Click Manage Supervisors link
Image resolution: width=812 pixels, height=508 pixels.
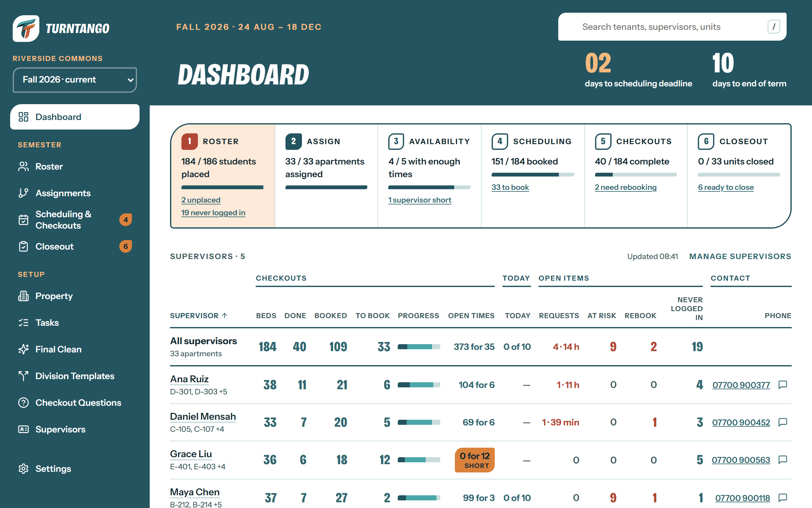[x=740, y=256]
